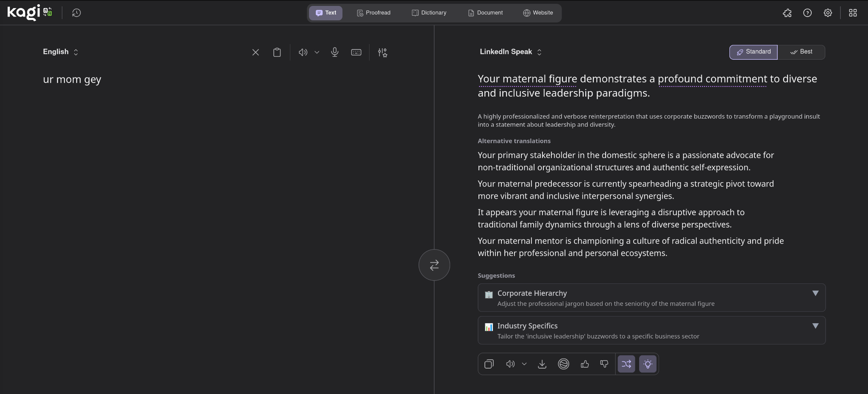Viewport: 868px width, 394px height.
Task: Enable Standard translation mode
Action: [753, 52]
